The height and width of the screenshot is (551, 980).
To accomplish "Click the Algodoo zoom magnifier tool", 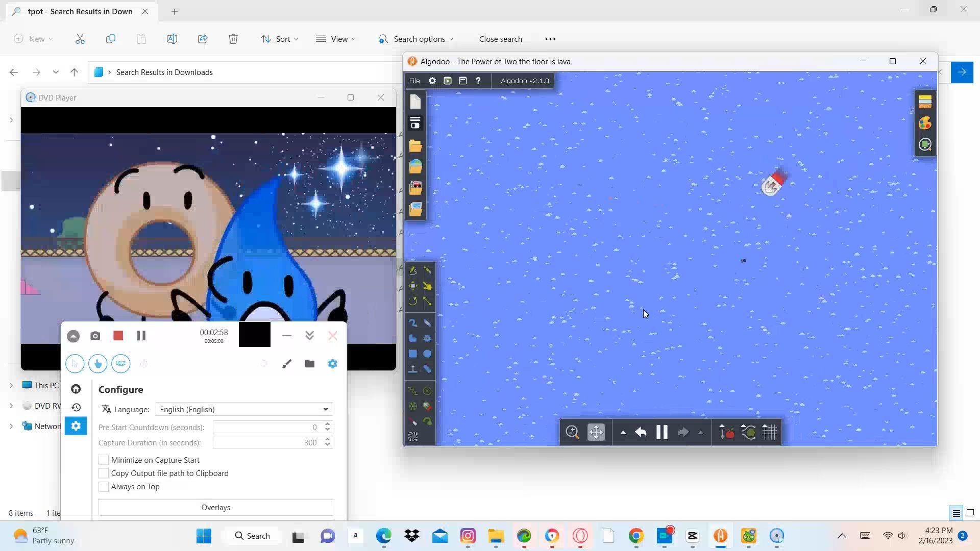I will pos(572,433).
